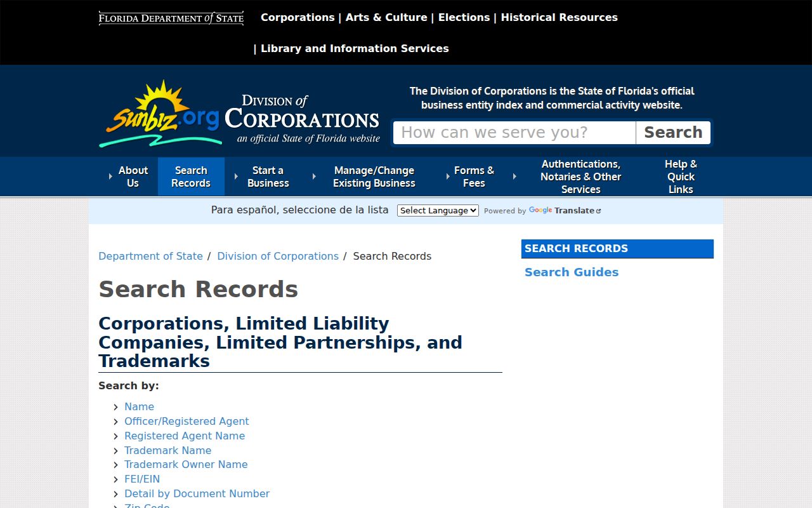The image size is (812, 508).
Task: Open Authentications, Notaries & Other Services menu
Action: (580, 177)
